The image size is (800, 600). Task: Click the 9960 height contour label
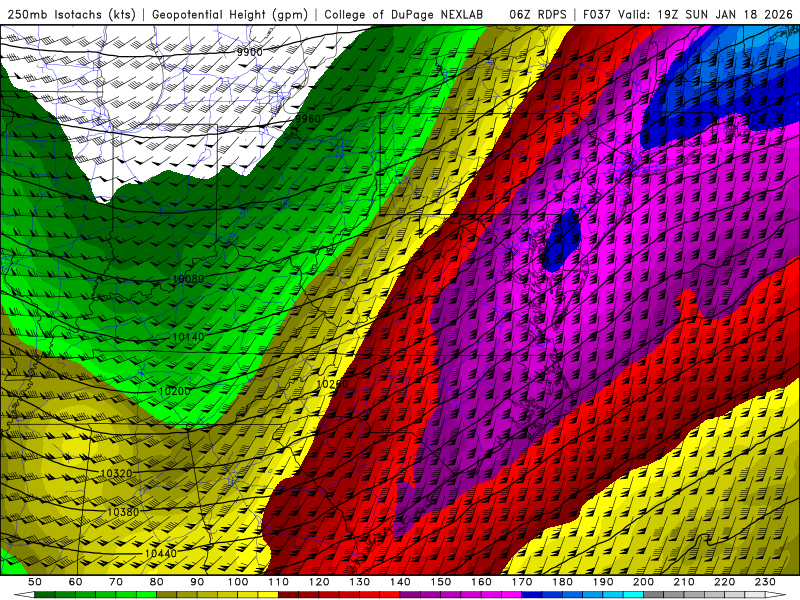point(308,119)
